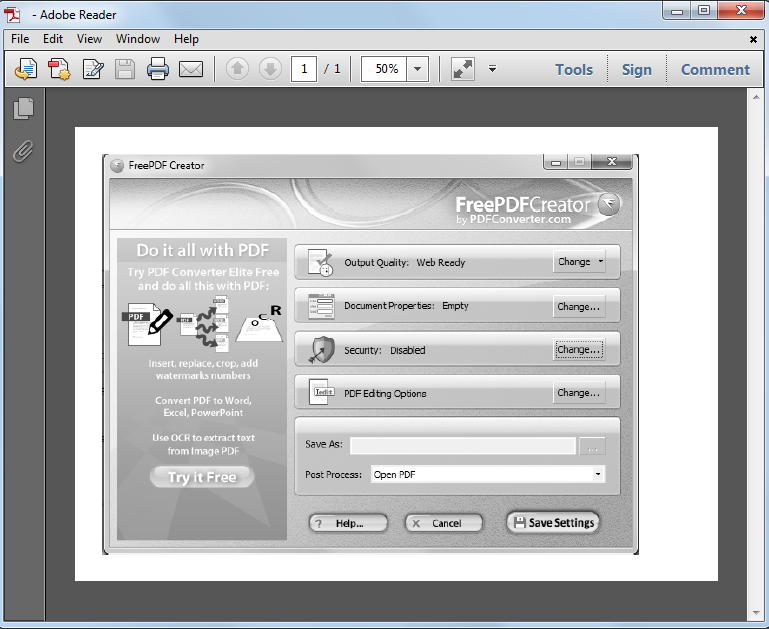769x629 pixels.
Task: Click the scroll down arrow of the vertical scrollbar
Action: point(756,613)
